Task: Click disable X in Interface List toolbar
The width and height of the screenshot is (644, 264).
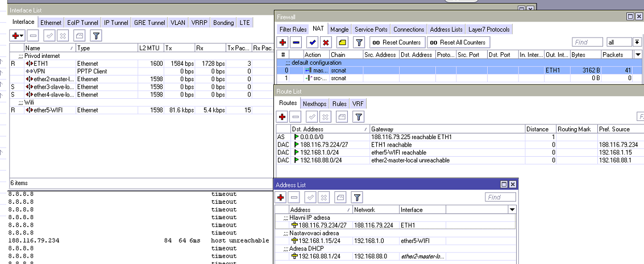Action: click(63, 36)
